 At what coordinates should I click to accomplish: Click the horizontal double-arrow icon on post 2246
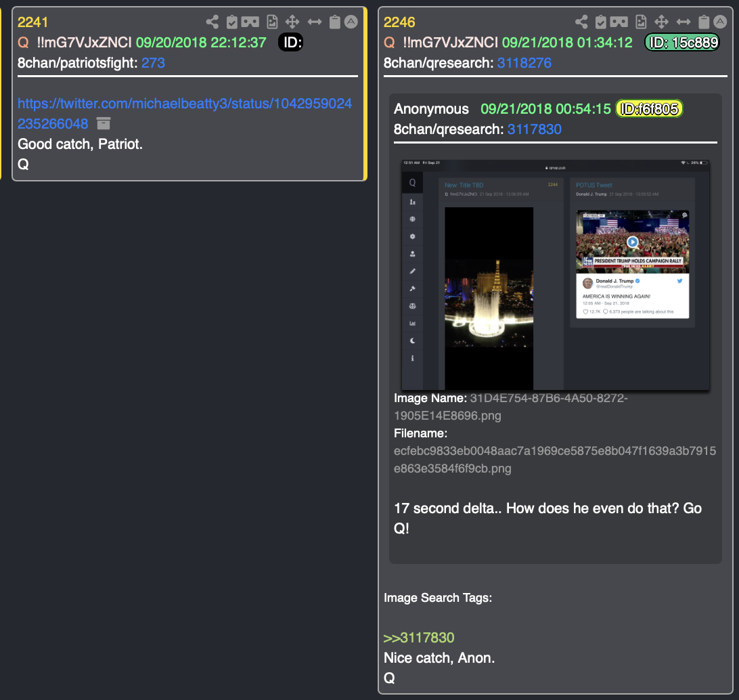pyautogui.click(x=684, y=22)
